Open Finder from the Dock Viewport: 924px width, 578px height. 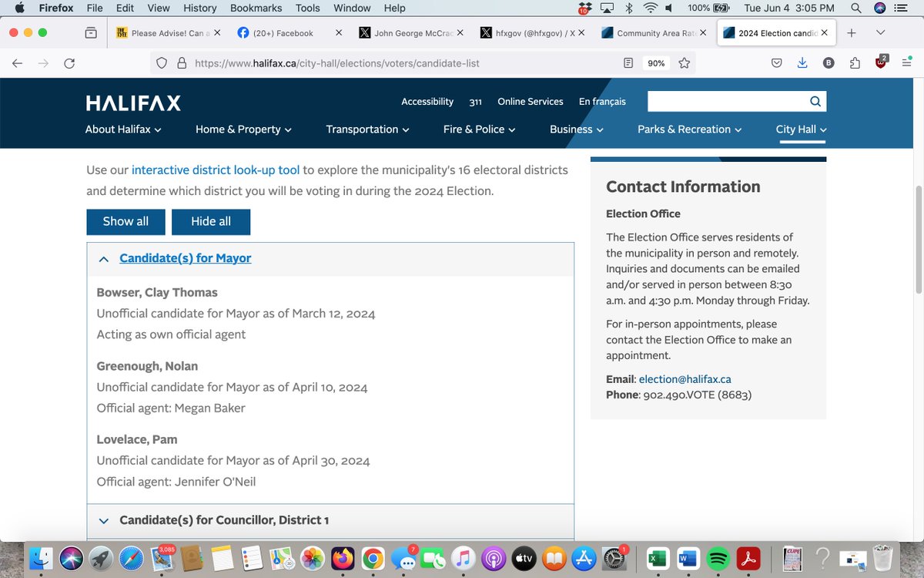(x=41, y=558)
